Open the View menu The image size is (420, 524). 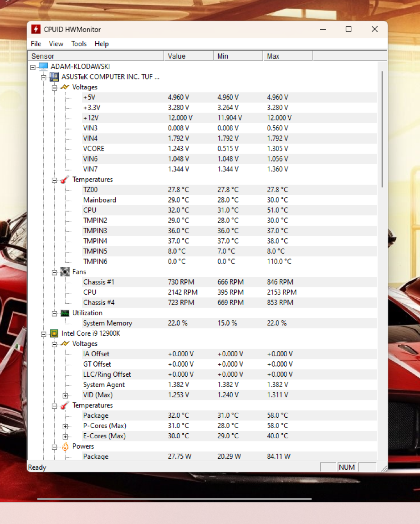(56, 44)
